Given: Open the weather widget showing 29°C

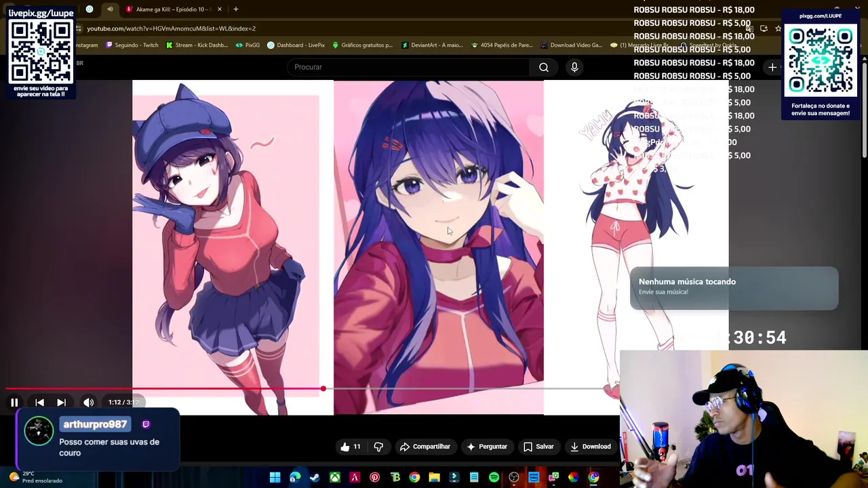Looking at the screenshot, I should [x=37, y=477].
